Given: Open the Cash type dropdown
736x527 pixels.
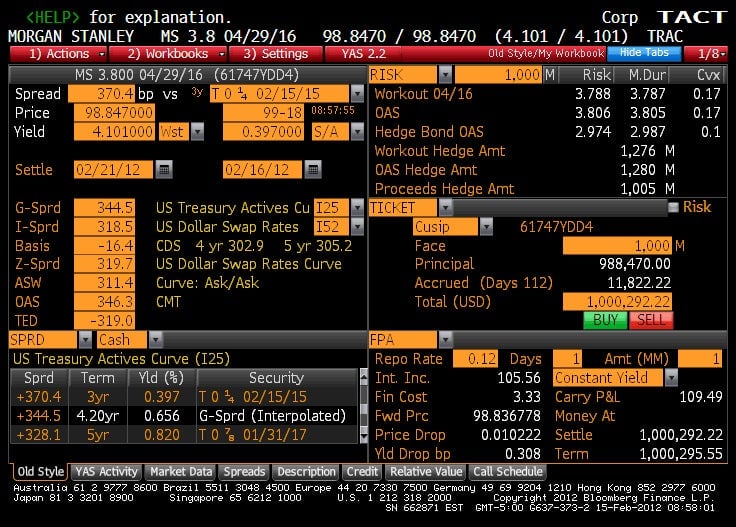Looking at the screenshot, I should 155,339.
